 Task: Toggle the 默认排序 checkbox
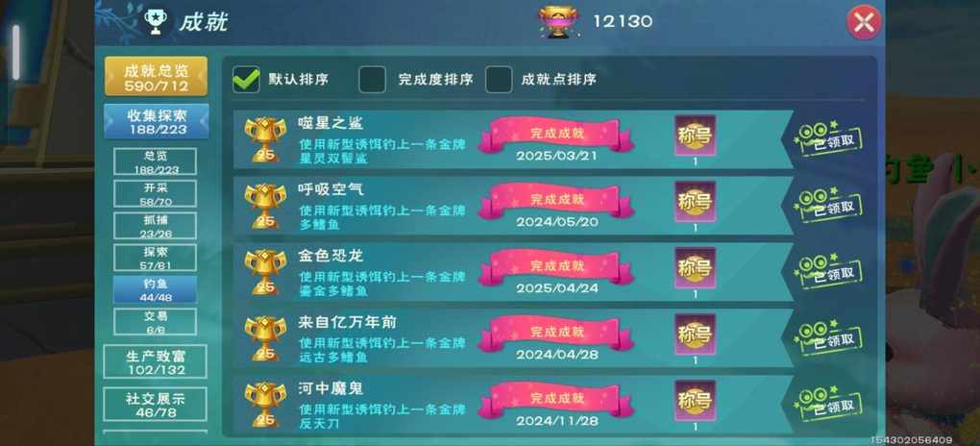(246, 80)
